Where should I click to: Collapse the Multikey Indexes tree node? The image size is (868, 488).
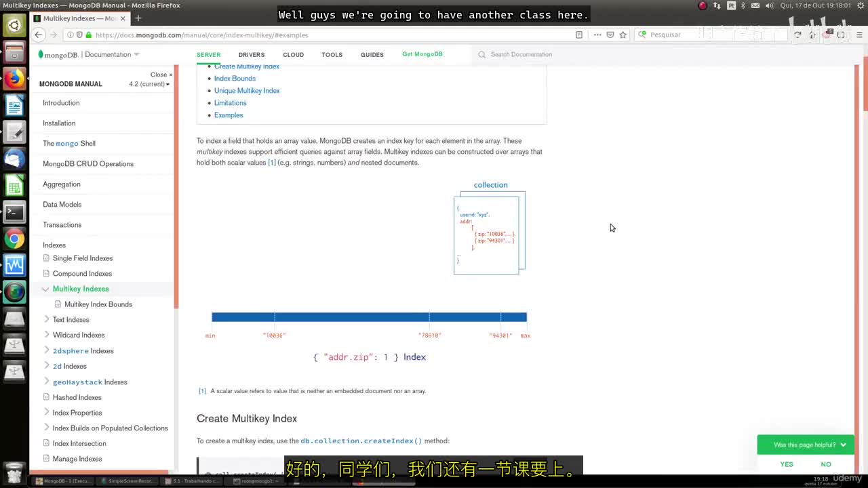[45, 289]
